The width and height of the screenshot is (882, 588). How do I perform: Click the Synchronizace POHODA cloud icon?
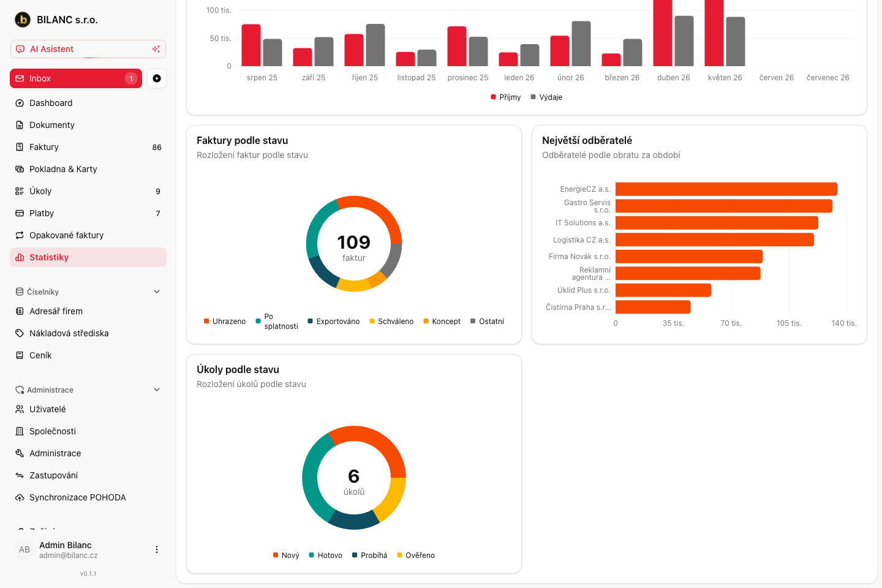(x=20, y=497)
